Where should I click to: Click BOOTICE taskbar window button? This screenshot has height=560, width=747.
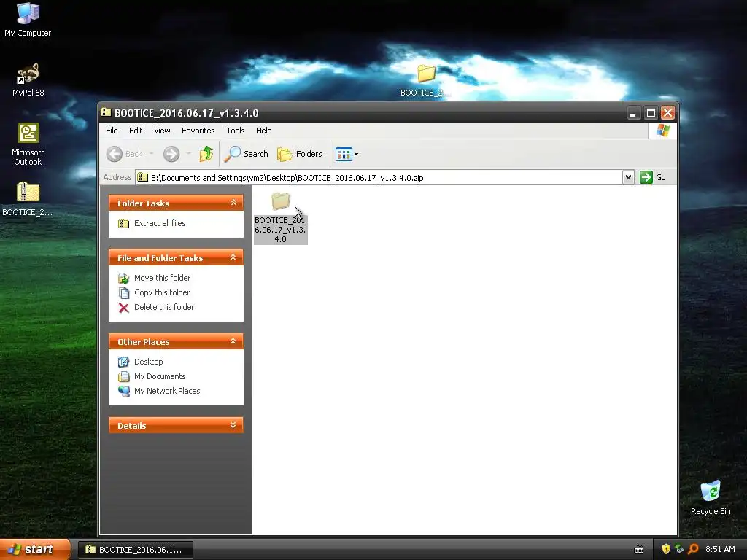[x=136, y=550]
